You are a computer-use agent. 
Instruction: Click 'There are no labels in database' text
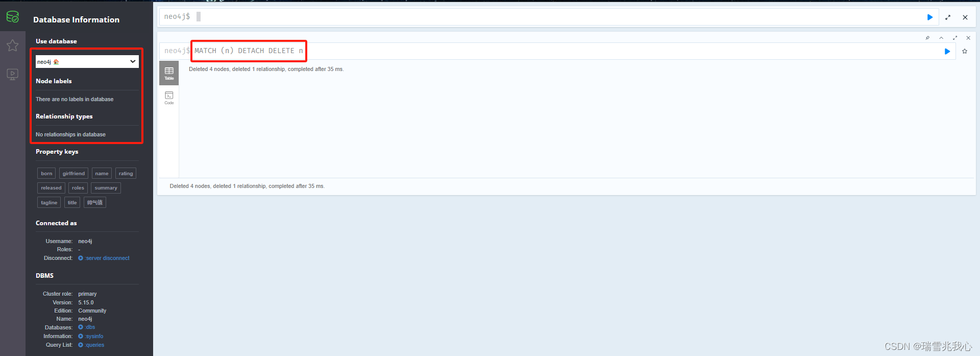75,100
